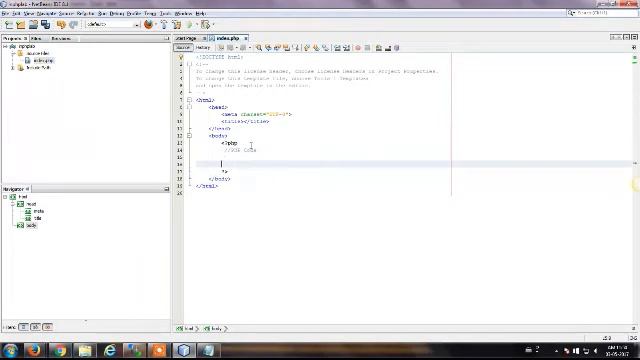Viewport: 640px width, 360px height.
Task: Click the red Start Macro Recording icon
Action: (x=358, y=48)
